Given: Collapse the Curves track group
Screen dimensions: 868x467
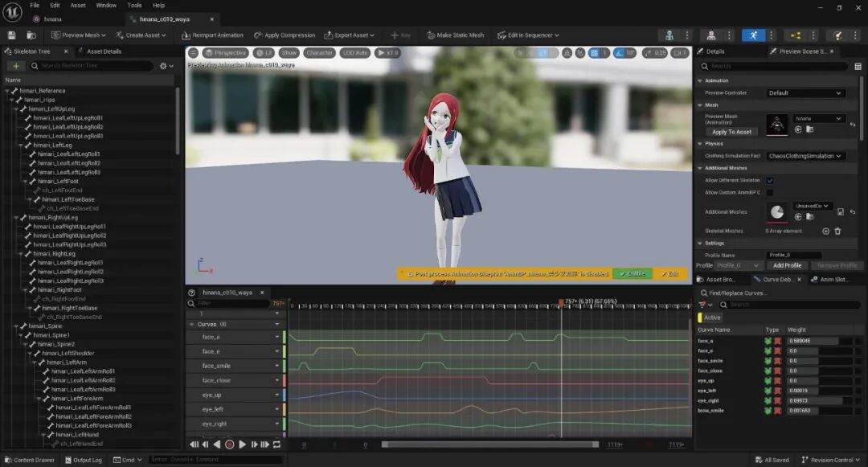Looking at the screenshot, I should pyautogui.click(x=191, y=324).
